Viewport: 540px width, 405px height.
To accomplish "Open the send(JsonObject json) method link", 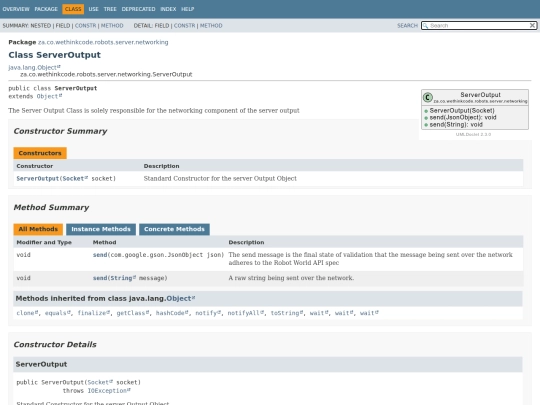I will [100, 255].
